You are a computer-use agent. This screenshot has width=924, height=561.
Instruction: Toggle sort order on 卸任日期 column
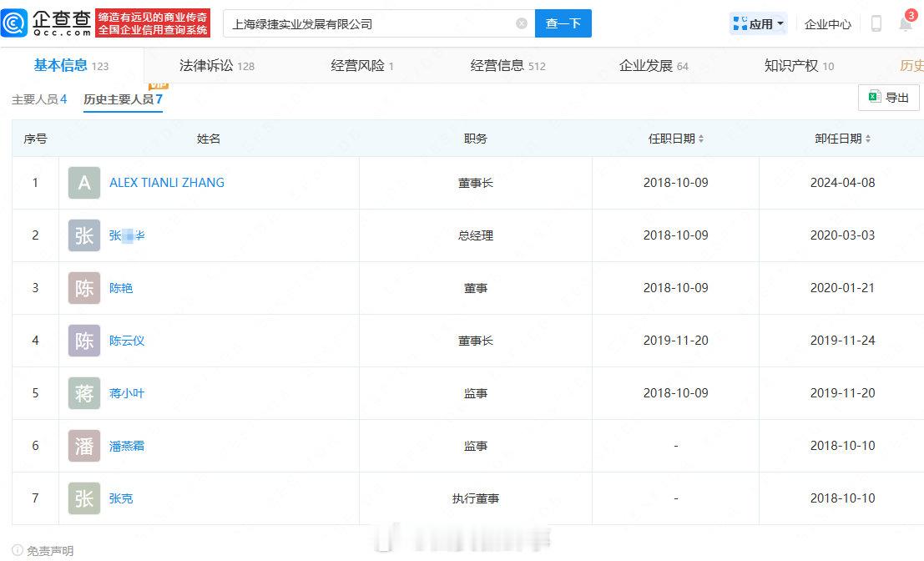click(x=866, y=139)
